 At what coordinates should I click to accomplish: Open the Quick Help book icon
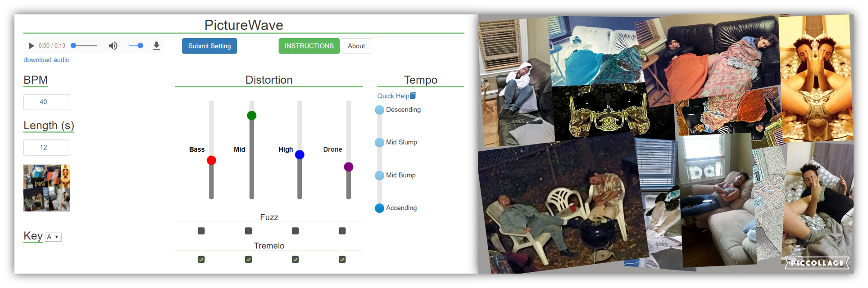(x=413, y=96)
